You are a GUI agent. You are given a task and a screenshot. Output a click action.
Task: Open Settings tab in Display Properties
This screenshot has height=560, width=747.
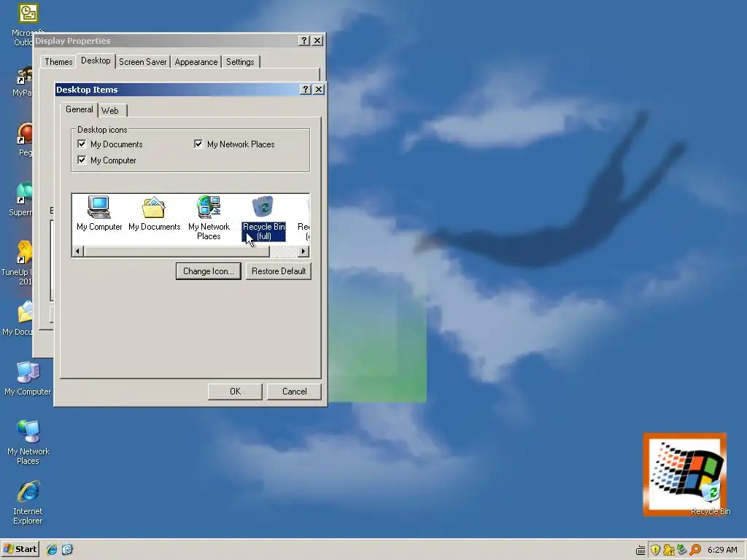240,62
